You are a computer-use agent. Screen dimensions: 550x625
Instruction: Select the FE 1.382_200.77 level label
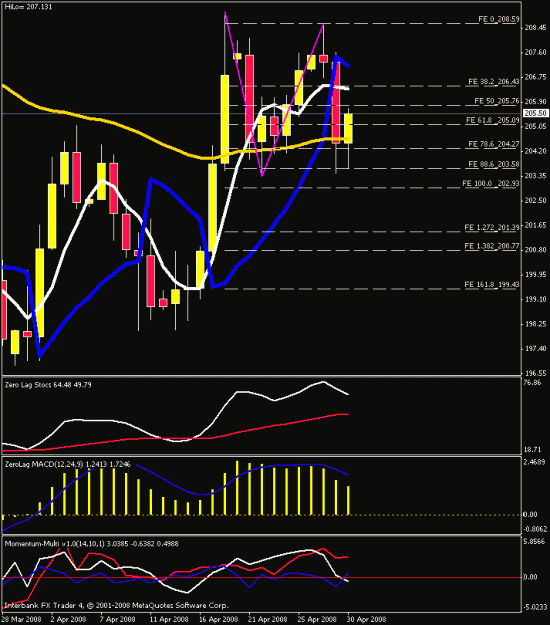pos(492,246)
